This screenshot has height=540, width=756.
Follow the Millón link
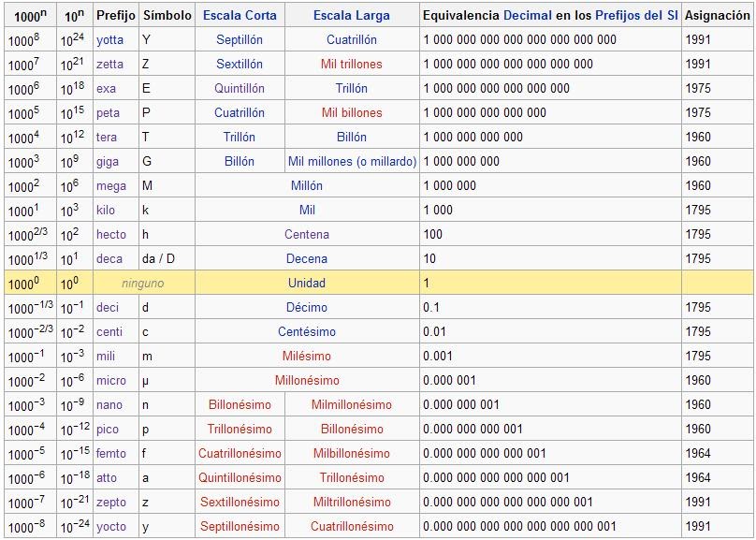pyautogui.click(x=307, y=185)
